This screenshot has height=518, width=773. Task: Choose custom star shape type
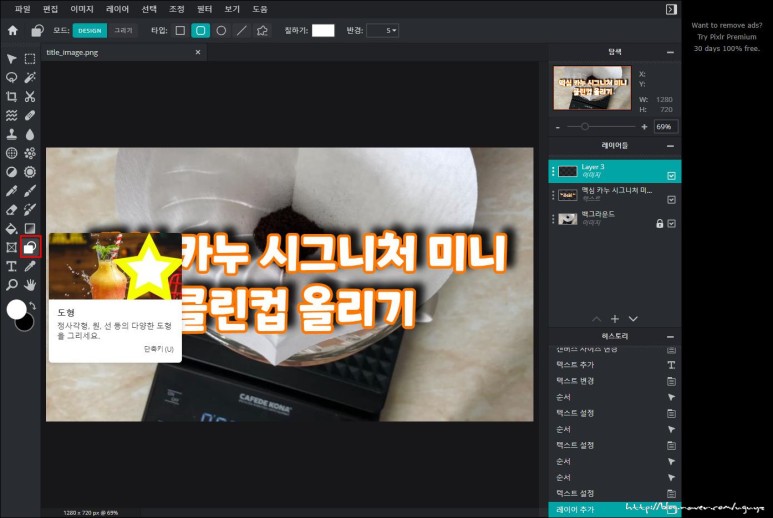coord(262,31)
